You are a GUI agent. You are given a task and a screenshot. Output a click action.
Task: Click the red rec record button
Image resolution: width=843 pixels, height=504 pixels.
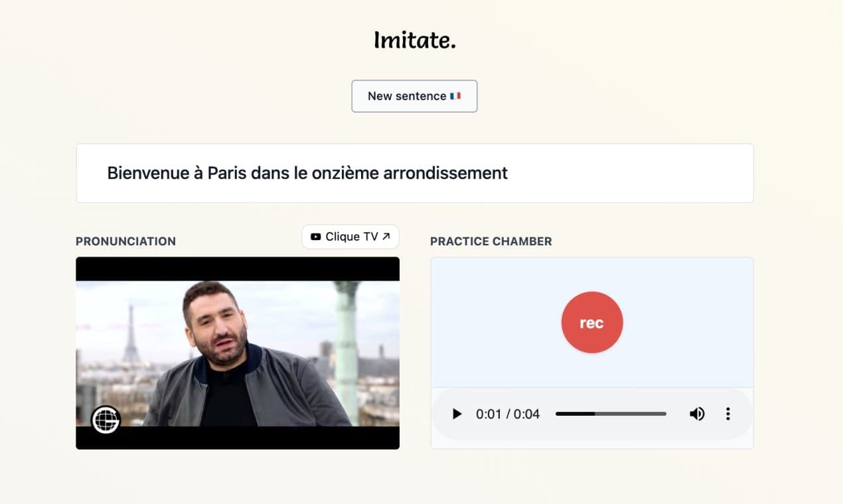point(592,322)
